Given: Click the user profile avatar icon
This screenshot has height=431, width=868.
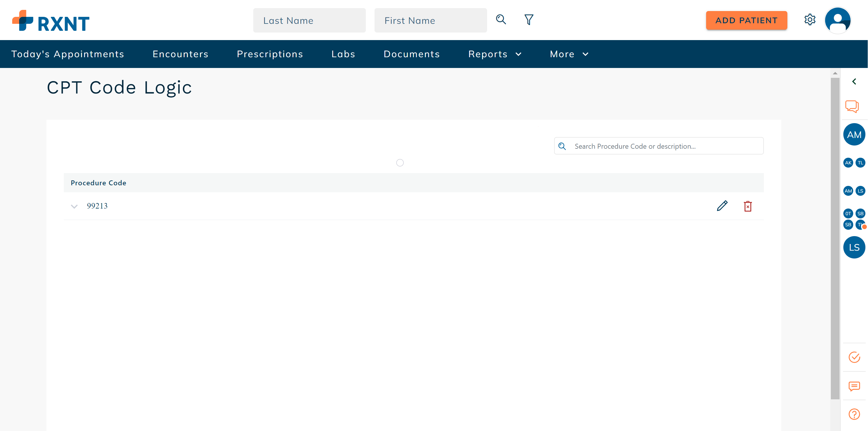Looking at the screenshot, I should point(837,20).
